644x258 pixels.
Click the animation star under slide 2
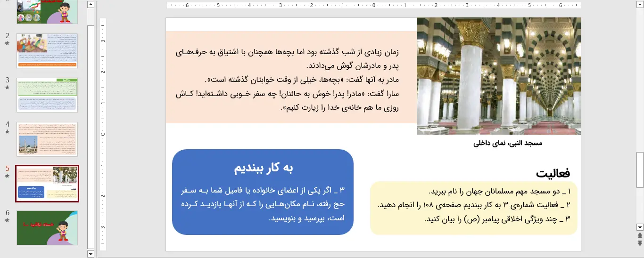pyautogui.click(x=7, y=43)
